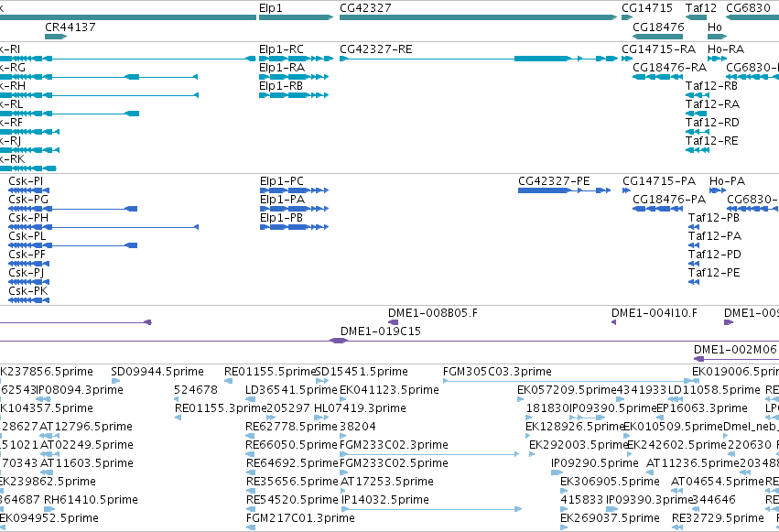This screenshot has width=779, height=532.
Task: Click the Taf12-PA protein label
Action: pos(715,236)
